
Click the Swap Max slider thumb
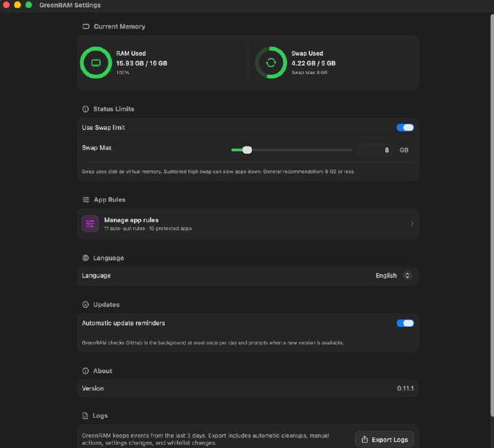(x=248, y=150)
